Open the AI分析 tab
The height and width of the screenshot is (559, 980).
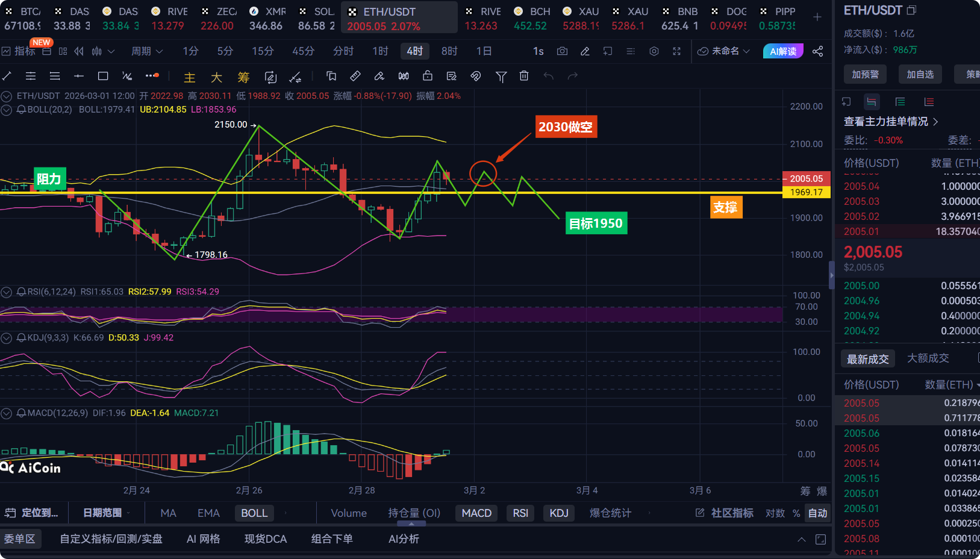click(x=404, y=539)
